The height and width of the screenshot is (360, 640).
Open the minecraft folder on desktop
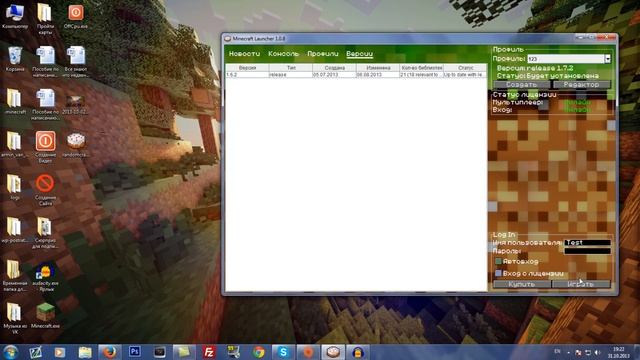tap(14, 102)
